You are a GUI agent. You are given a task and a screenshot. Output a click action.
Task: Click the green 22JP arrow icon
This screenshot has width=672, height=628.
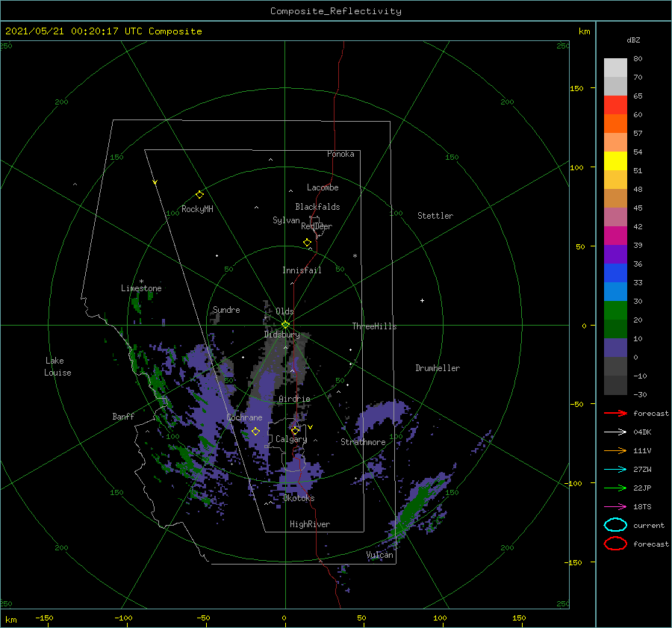click(x=615, y=488)
